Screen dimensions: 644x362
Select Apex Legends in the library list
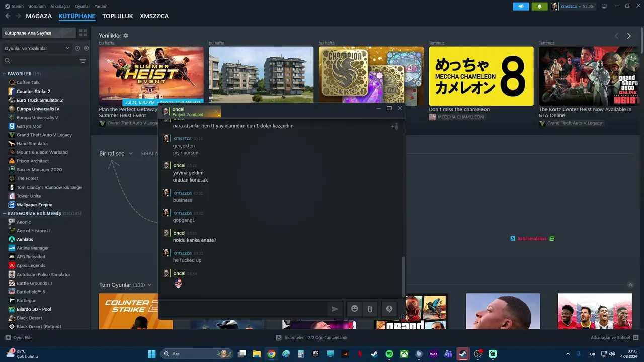pyautogui.click(x=31, y=265)
